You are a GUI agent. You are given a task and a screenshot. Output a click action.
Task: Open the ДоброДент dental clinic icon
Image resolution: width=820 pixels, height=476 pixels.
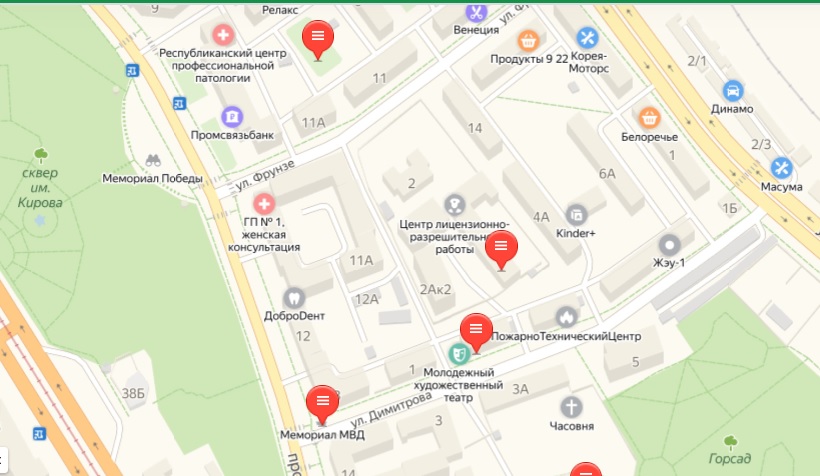pos(294,299)
